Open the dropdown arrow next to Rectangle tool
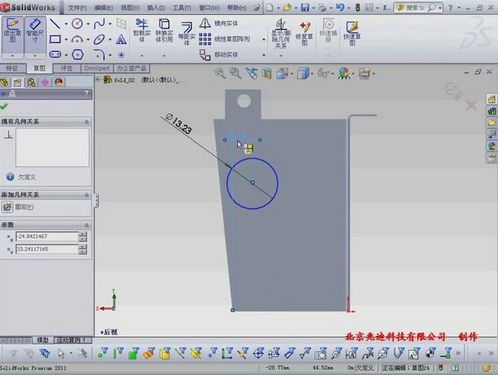This screenshot has height=375, width=498. pyautogui.click(x=66, y=40)
